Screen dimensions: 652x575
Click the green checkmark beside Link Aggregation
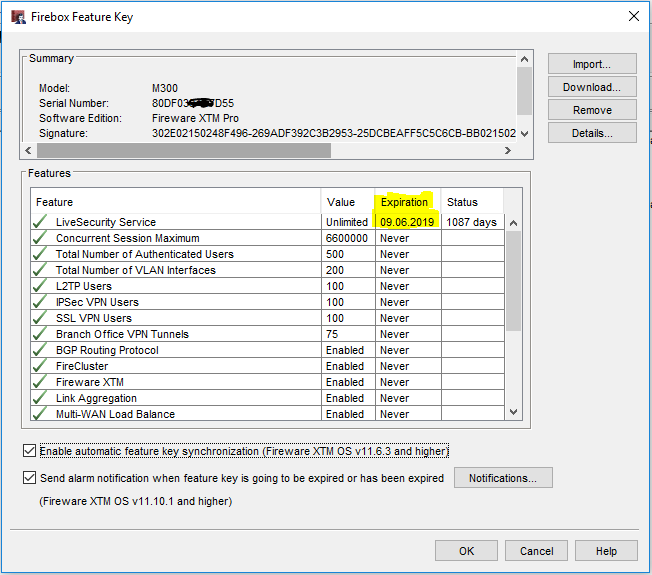(40, 398)
